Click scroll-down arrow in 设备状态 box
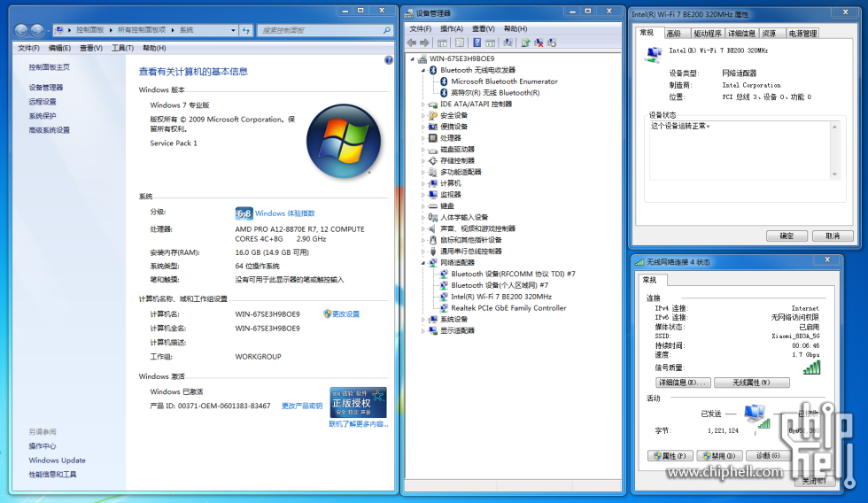The height and width of the screenshot is (503, 868). [834, 174]
